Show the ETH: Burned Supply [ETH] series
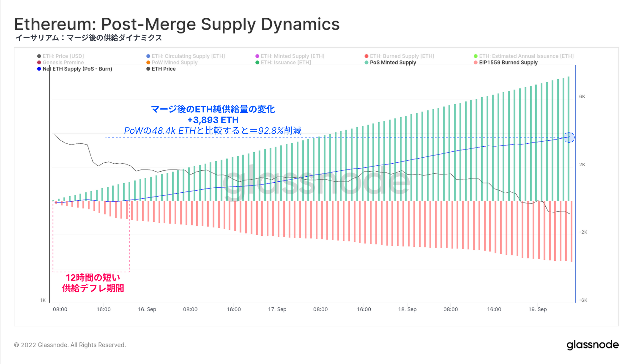This screenshot has width=632, height=364. point(402,56)
